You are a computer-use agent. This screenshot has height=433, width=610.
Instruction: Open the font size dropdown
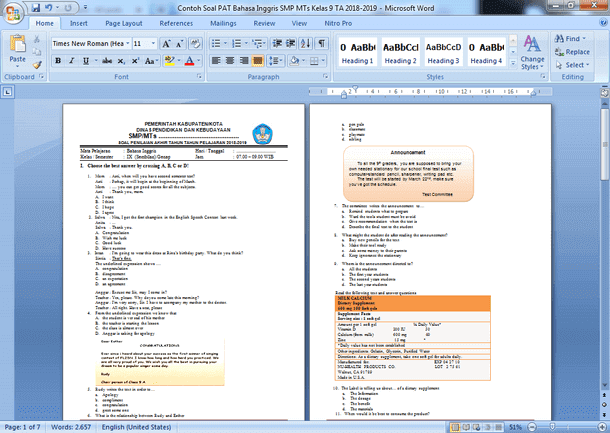coord(153,44)
